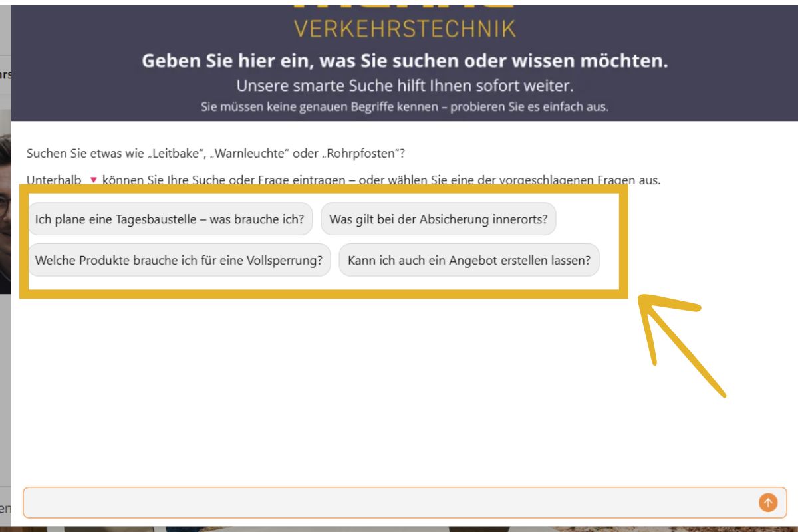Click 'Sie müssen keine genauen Begriffe kennen' text
798x532 pixels.
(x=404, y=106)
